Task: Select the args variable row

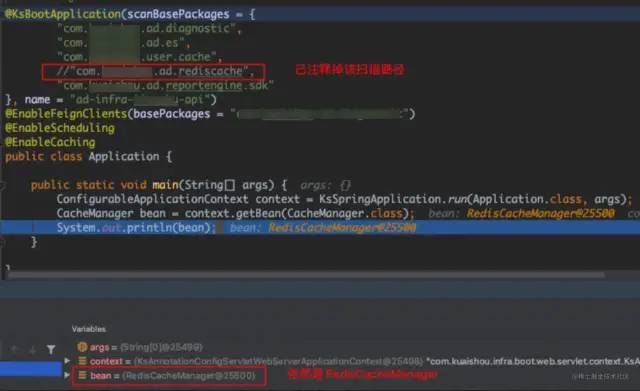Action: coord(140,347)
